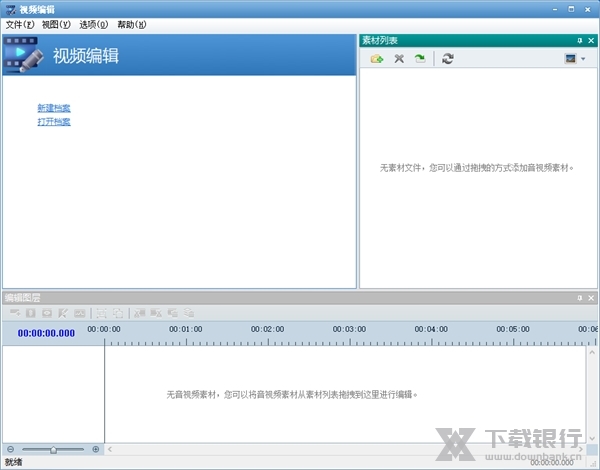Viewport: 600px width, 470px height.
Task: Click the green arrow export material icon
Action: (x=420, y=59)
